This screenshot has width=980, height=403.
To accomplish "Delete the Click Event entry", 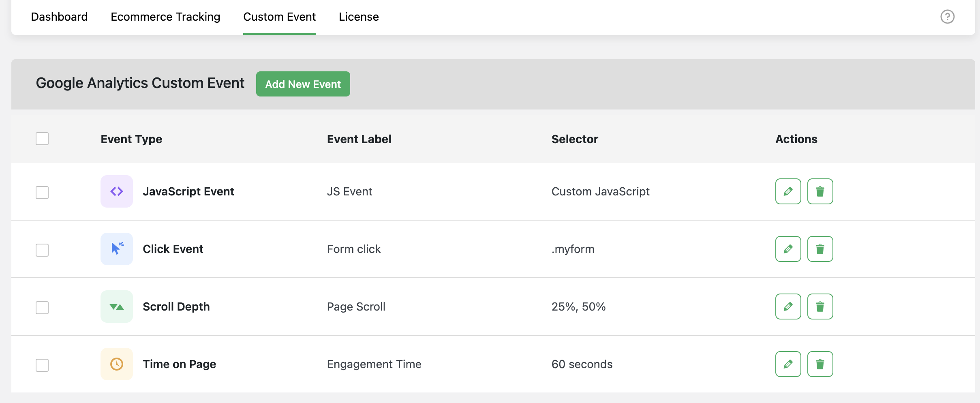I will [x=820, y=249].
